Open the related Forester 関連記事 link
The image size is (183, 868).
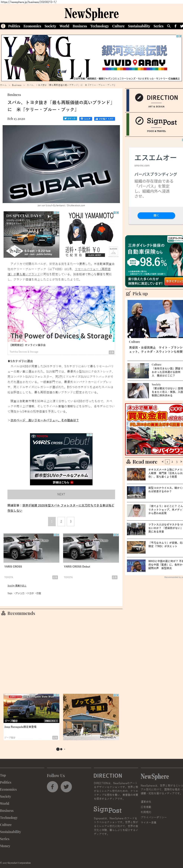pos(61,508)
